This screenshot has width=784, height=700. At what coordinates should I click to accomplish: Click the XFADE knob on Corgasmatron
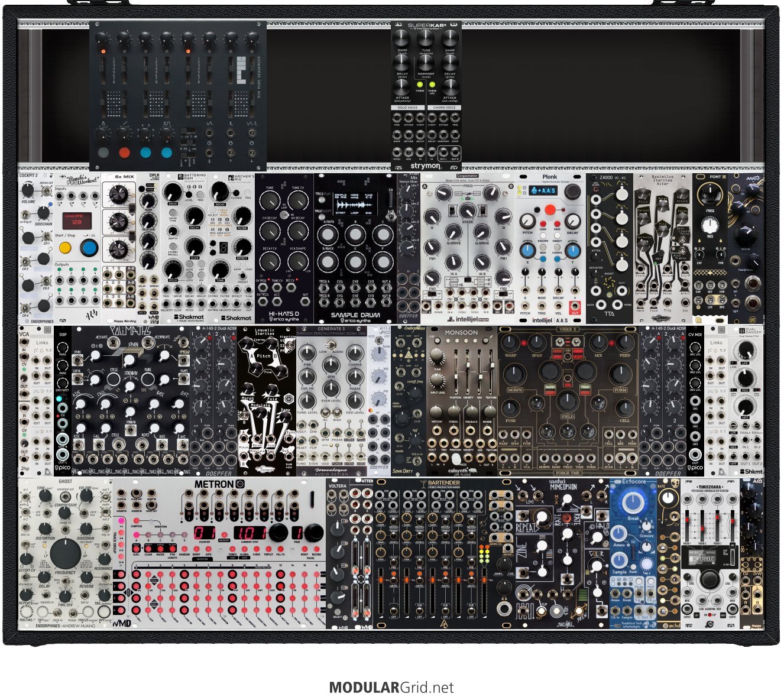coord(468,211)
